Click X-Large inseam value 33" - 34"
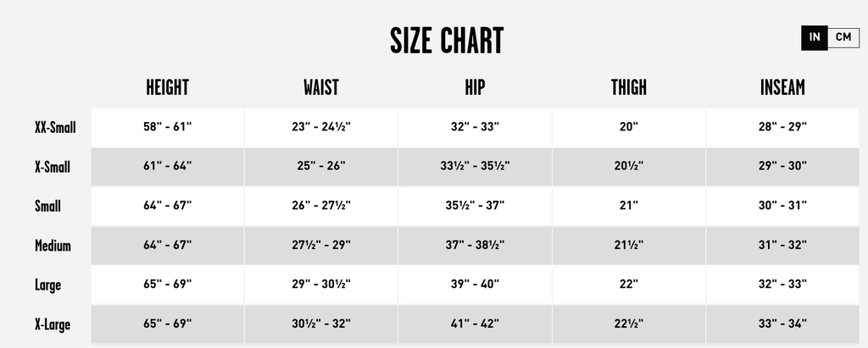This screenshot has width=868, height=348. (x=783, y=324)
